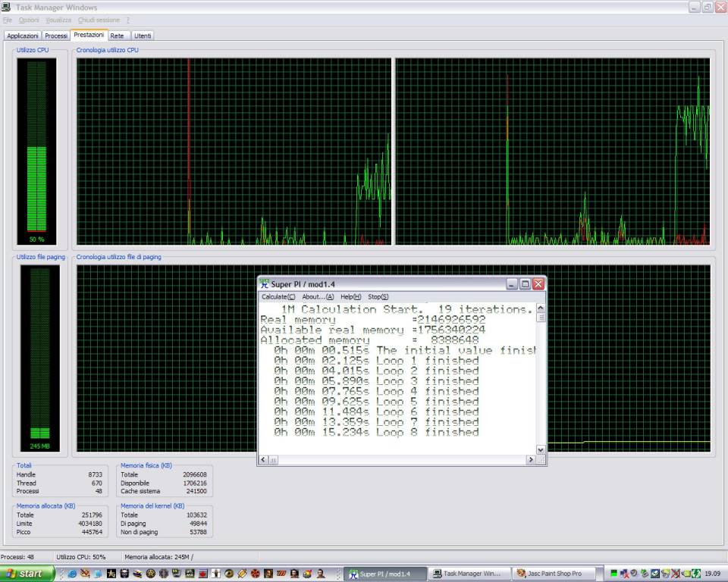Viewport: 728px width, 582px height.
Task: Launch the red maple leaf Quick Launch icon
Action: 203,574
